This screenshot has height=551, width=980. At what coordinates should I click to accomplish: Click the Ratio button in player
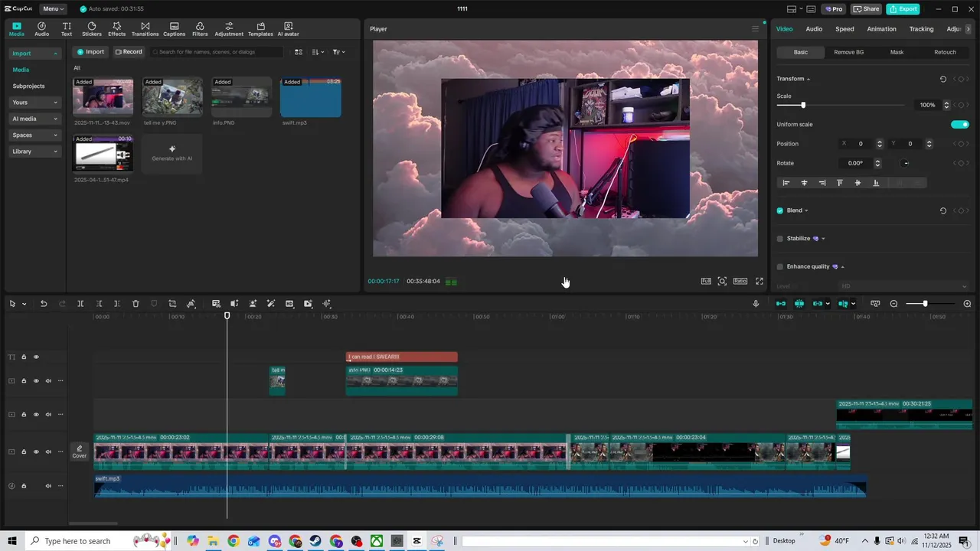(x=740, y=281)
